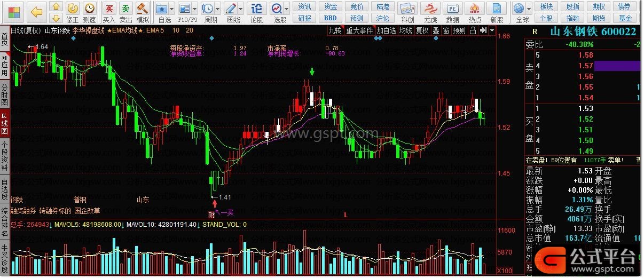Open the 新股 IPO icon
This screenshot has width=644, height=278.
pos(497,8)
